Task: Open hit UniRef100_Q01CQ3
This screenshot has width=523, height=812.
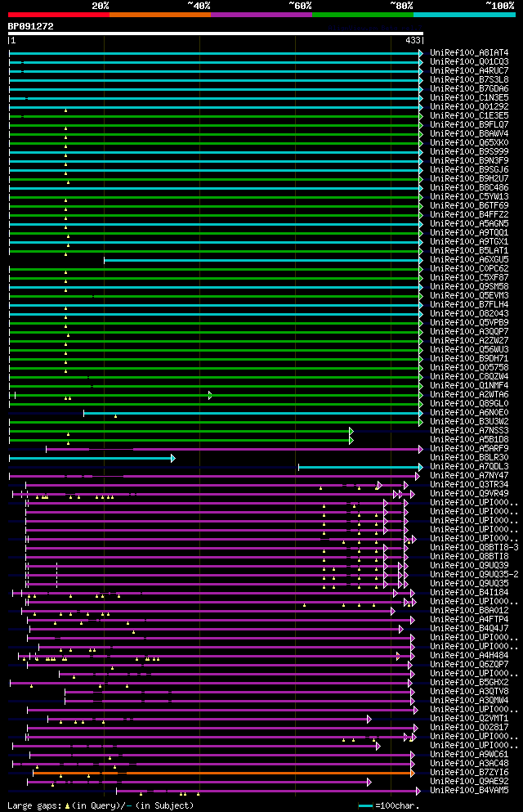Action: click(469, 61)
